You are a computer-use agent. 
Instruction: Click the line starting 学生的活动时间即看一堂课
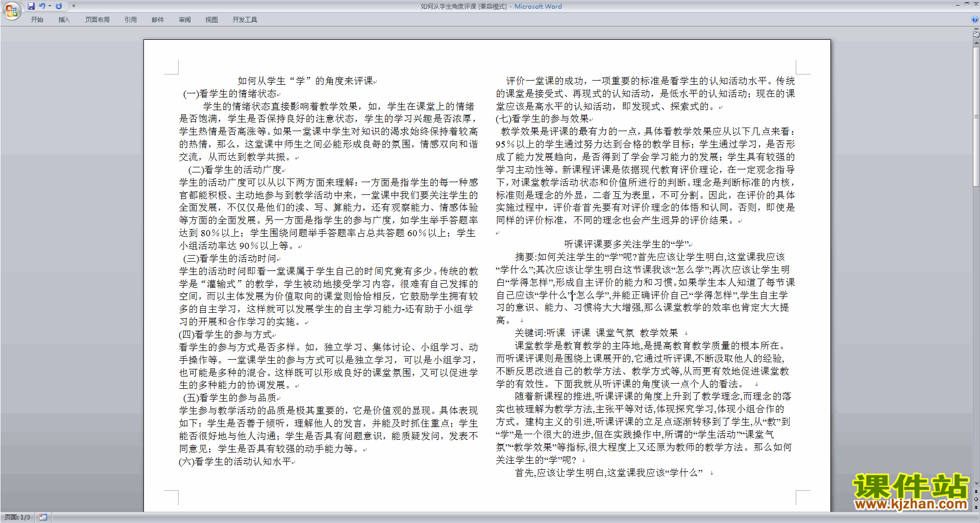[328, 271]
